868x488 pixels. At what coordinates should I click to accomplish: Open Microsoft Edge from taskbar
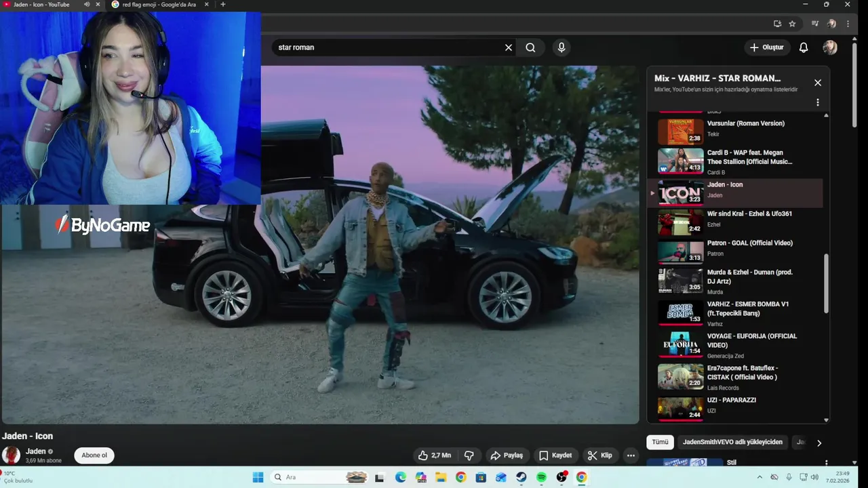coord(401,477)
